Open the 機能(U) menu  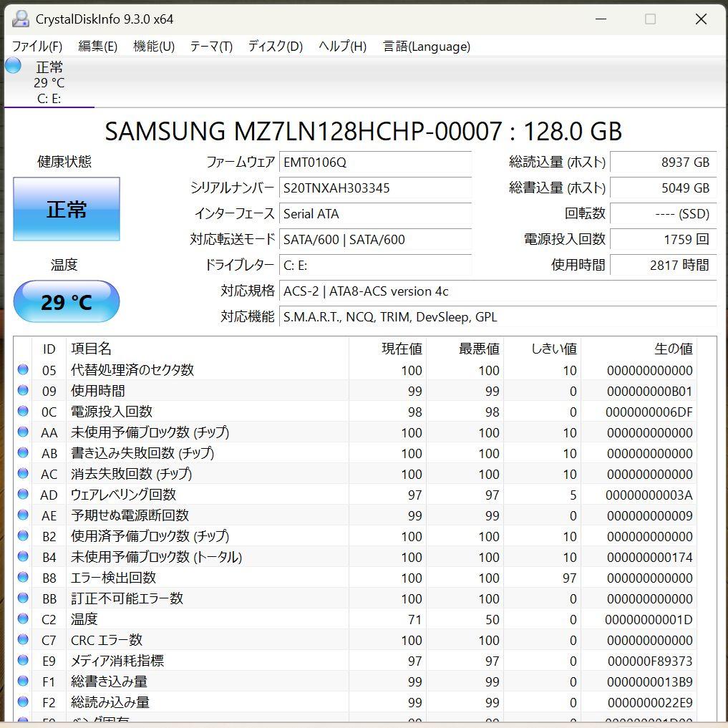pos(154,47)
